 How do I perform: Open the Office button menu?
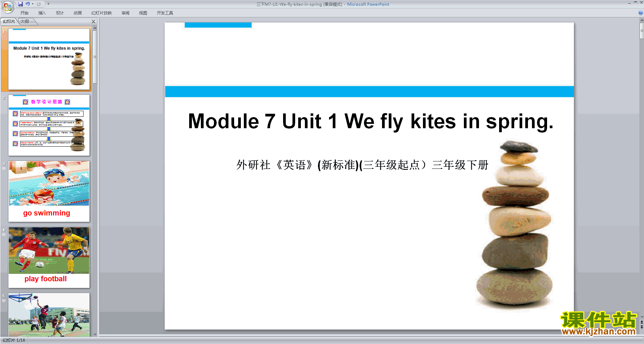point(7,7)
